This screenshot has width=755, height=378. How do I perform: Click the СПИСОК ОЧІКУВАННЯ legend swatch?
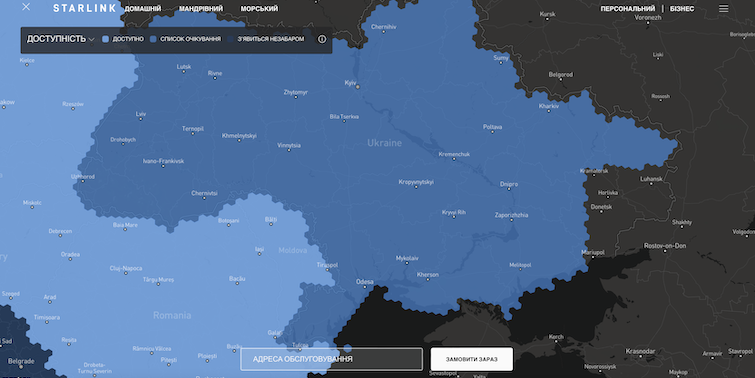pyautogui.click(x=153, y=39)
